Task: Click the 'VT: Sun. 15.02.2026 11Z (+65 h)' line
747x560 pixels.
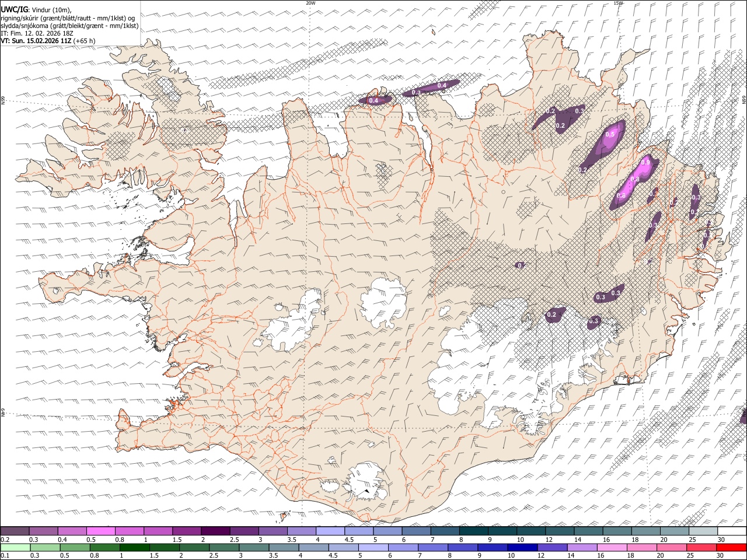Action: pyautogui.click(x=48, y=41)
